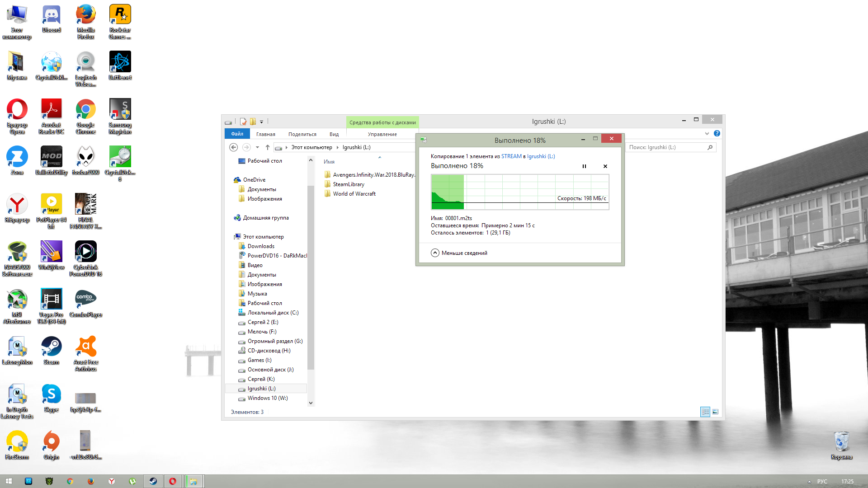Open the Поделиться ribbon tab
The width and height of the screenshot is (868, 488).
click(x=302, y=134)
